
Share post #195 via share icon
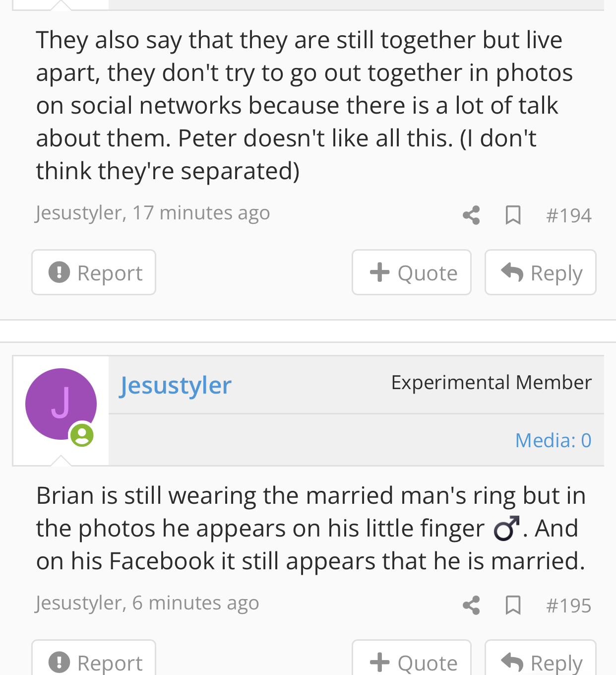pos(471,606)
